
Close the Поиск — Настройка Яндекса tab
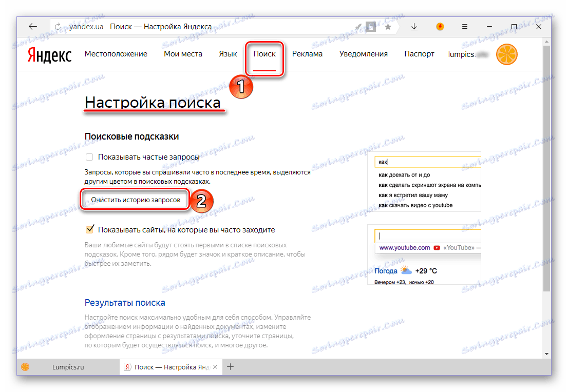pos(215,367)
